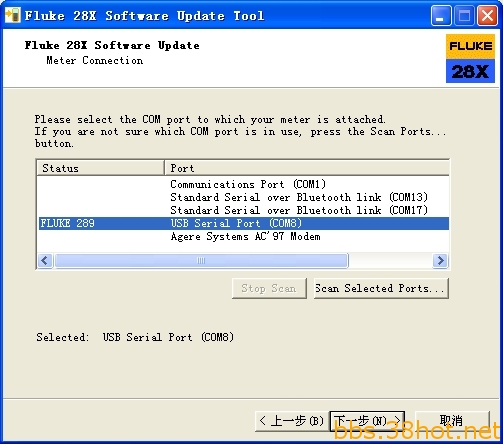The image size is (503, 444).
Task: Minimize the Software Update Tool window
Action: (x=441, y=15)
